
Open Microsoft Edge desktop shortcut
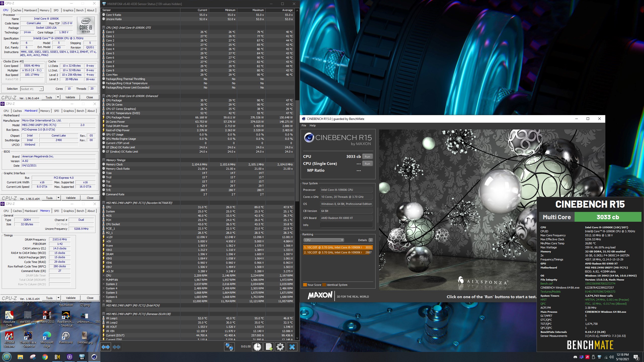click(x=47, y=339)
